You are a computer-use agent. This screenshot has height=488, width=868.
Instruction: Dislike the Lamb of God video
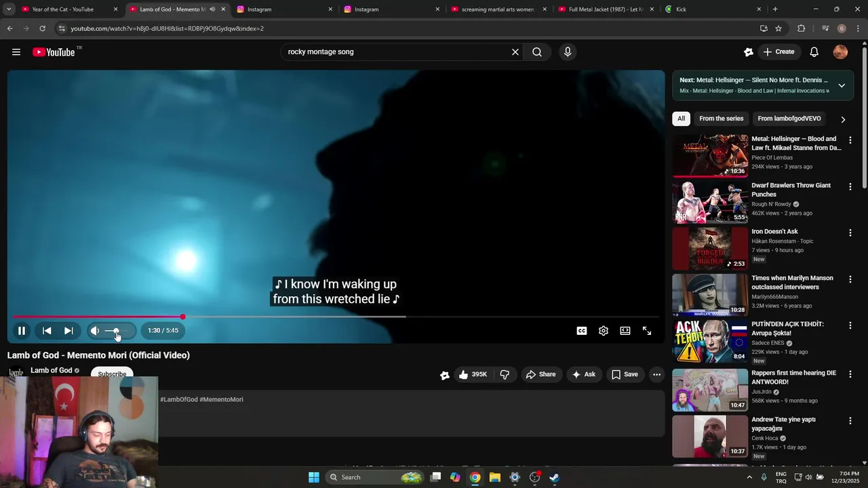[x=505, y=374]
